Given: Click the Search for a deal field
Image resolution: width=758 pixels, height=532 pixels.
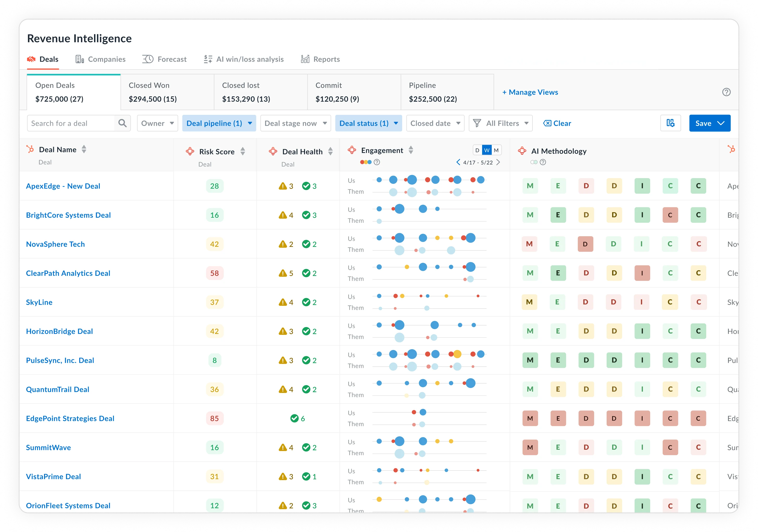Looking at the screenshot, I should (x=71, y=123).
